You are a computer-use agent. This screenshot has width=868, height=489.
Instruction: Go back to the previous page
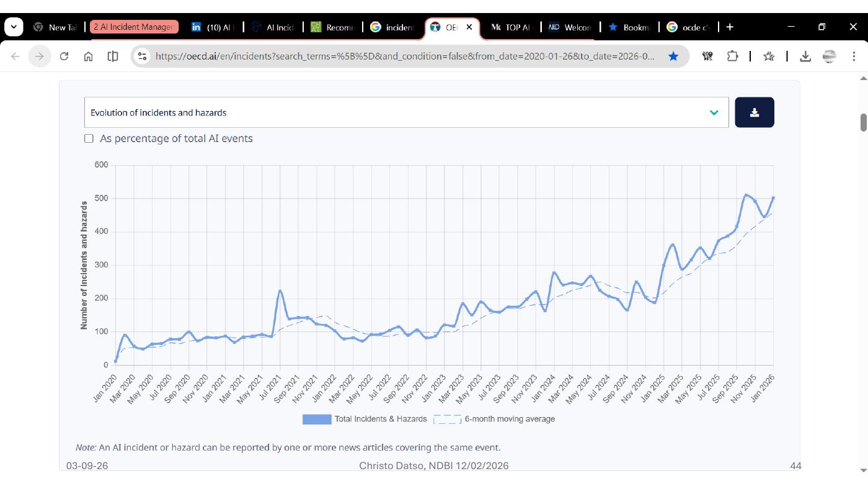(x=15, y=56)
